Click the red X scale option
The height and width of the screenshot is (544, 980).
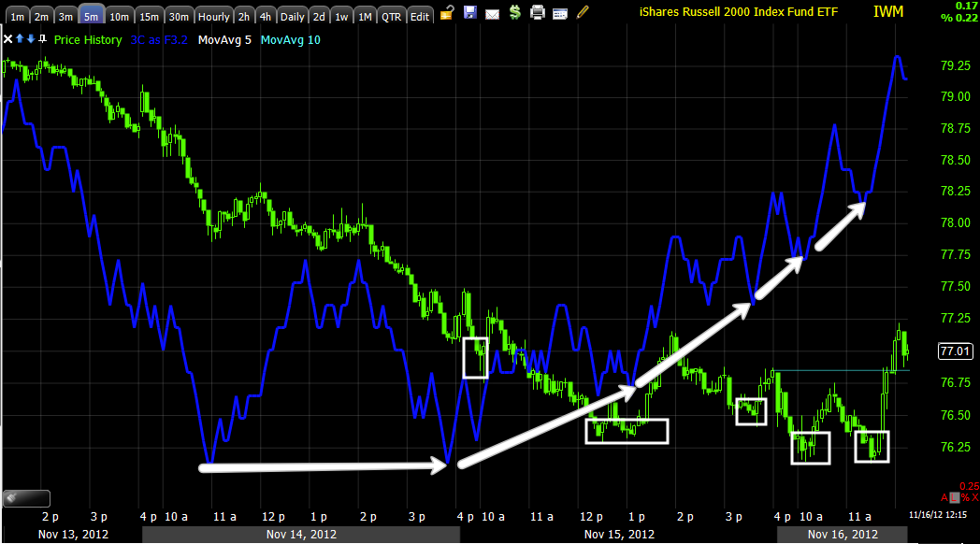(975, 498)
